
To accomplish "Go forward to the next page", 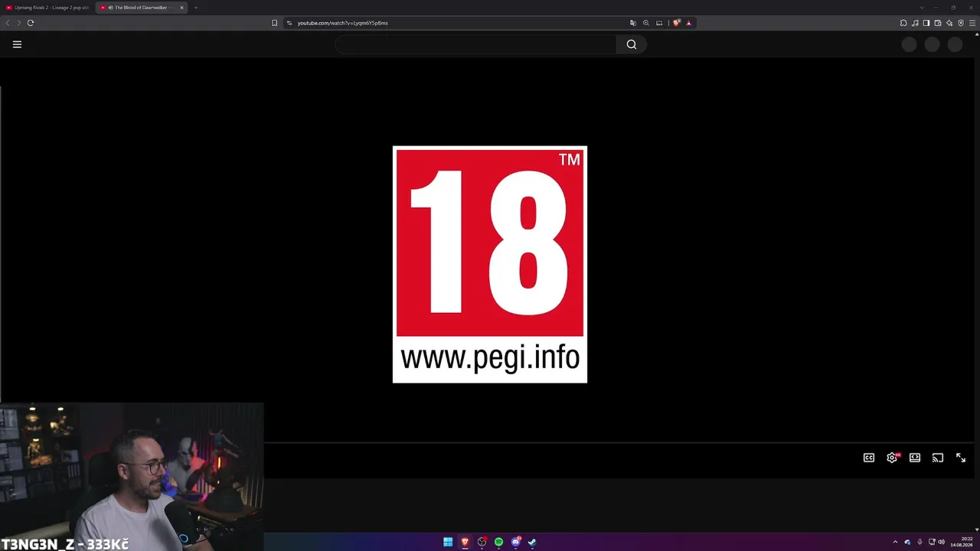I will [19, 23].
